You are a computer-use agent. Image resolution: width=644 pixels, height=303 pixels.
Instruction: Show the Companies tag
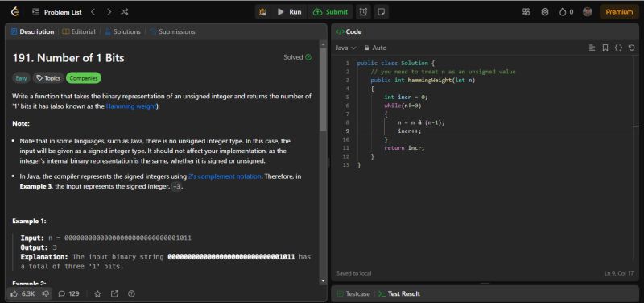click(84, 78)
